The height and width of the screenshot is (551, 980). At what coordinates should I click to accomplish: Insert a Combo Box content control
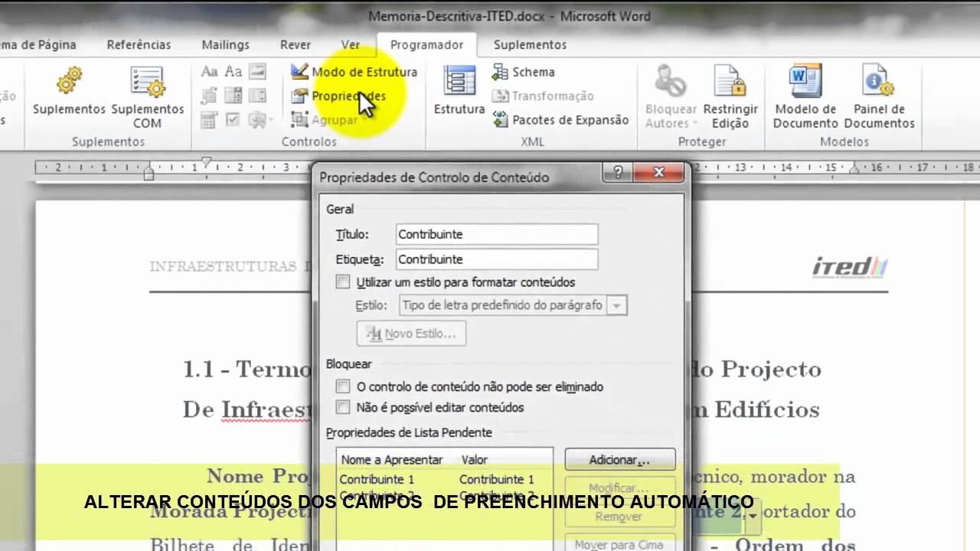pyautogui.click(x=234, y=96)
